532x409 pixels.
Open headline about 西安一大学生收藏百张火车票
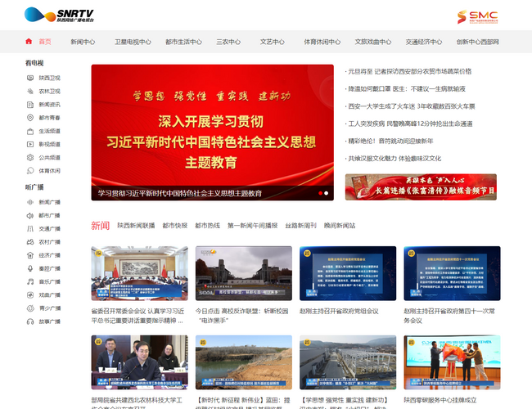click(416, 106)
